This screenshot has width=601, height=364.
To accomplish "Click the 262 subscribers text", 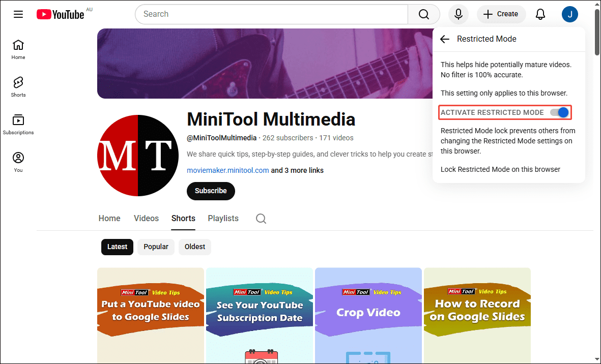I will coord(288,138).
